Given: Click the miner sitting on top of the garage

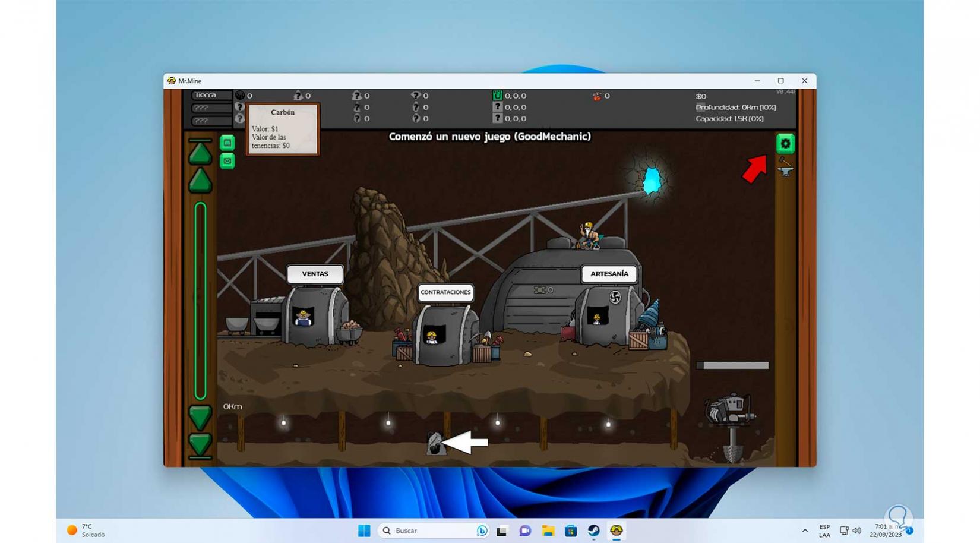Looking at the screenshot, I should pyautogui.click(x=589, y=235).
